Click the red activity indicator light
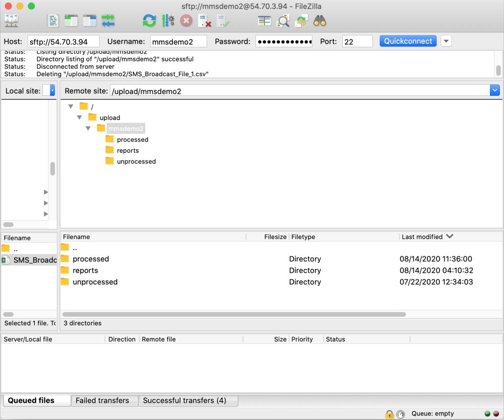The height and width of the screenshot is (420, 504). point(496,414)
